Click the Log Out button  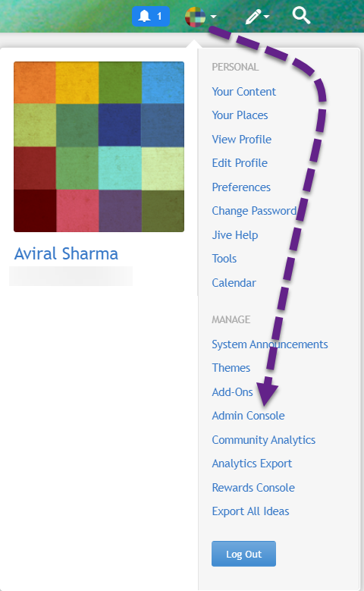(243, 554)
